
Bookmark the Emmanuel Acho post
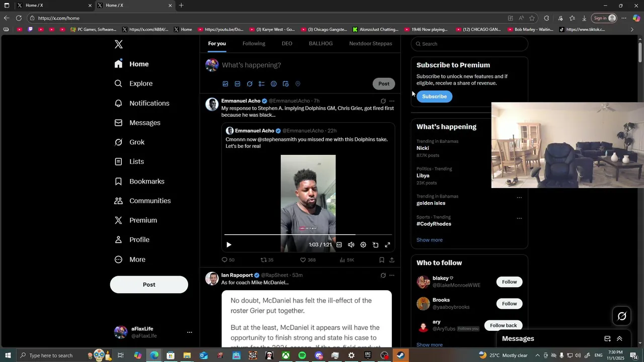tap(382, 260)
